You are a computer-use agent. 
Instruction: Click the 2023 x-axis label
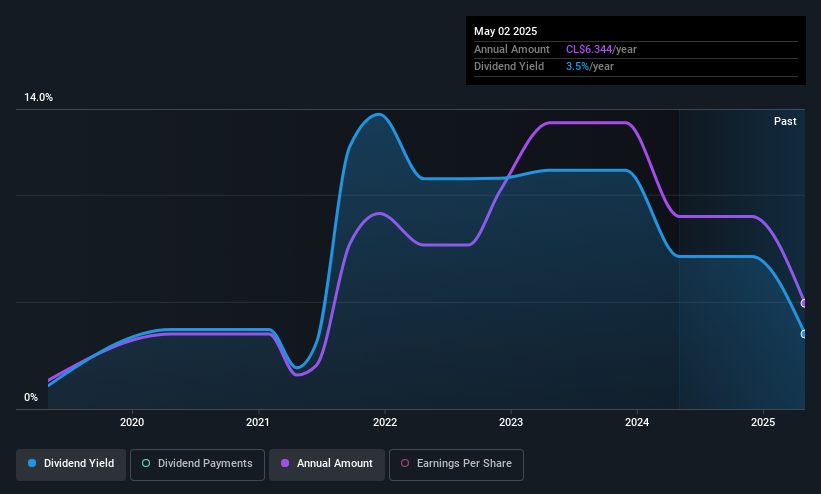511,422
